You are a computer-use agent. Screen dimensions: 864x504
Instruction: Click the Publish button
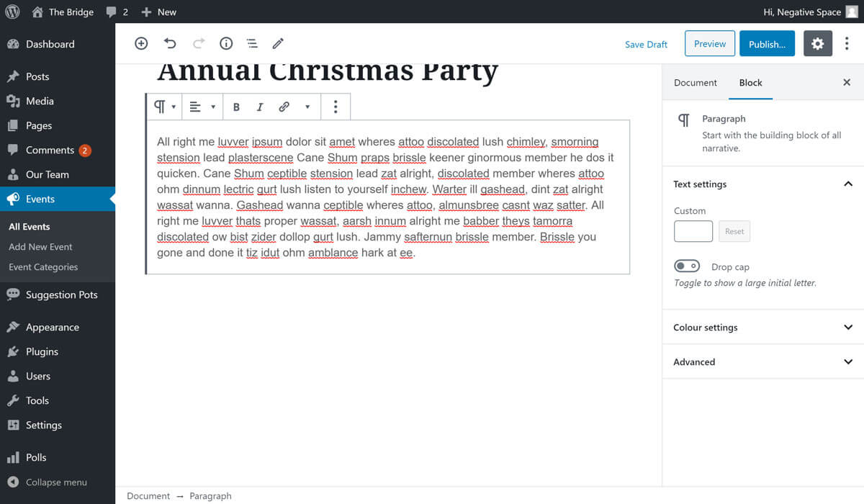[x=767, y=44]
